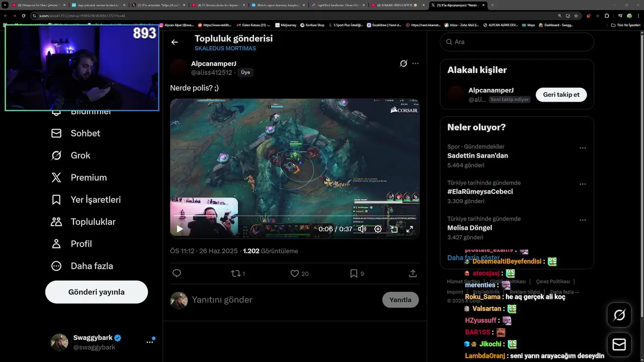The width and height of the screenshot is (644, 362).
Task: Open a new browser tab
Action: (492, 5)
